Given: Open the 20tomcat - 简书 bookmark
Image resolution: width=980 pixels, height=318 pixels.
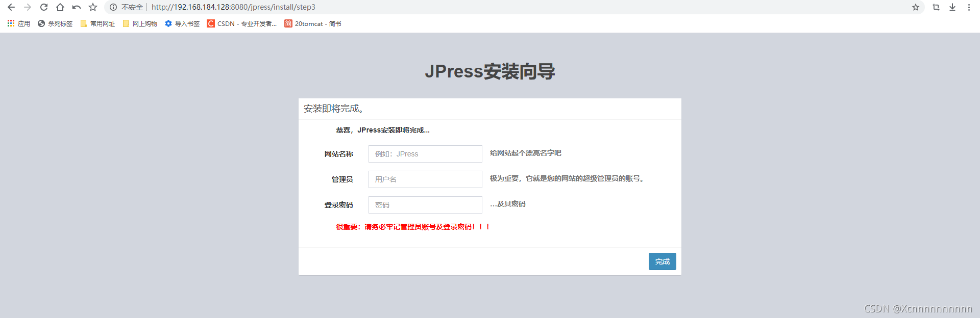Looking at the screenshot, I should 313,23.
